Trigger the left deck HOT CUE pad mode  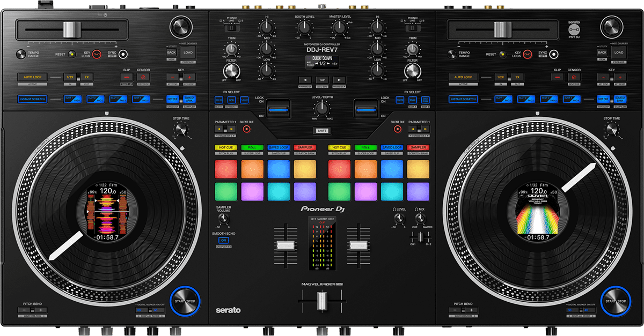tap(226, 146)
